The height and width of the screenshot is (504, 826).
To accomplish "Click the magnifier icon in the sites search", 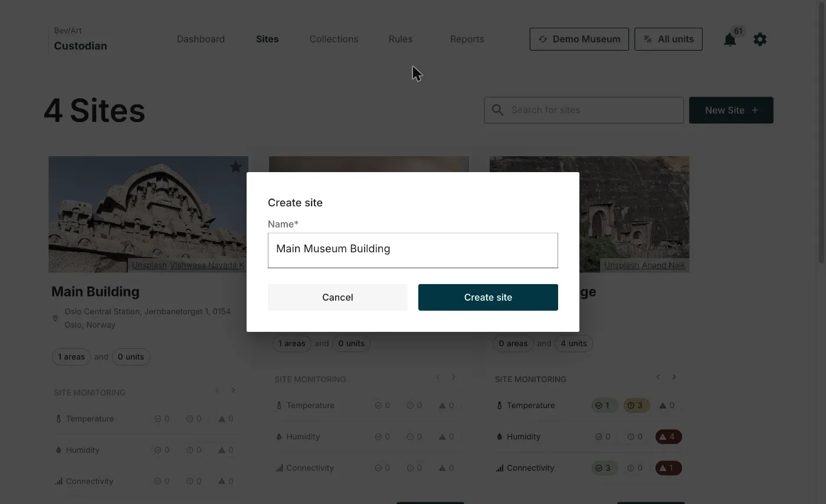I will click(x=498, y=110).
